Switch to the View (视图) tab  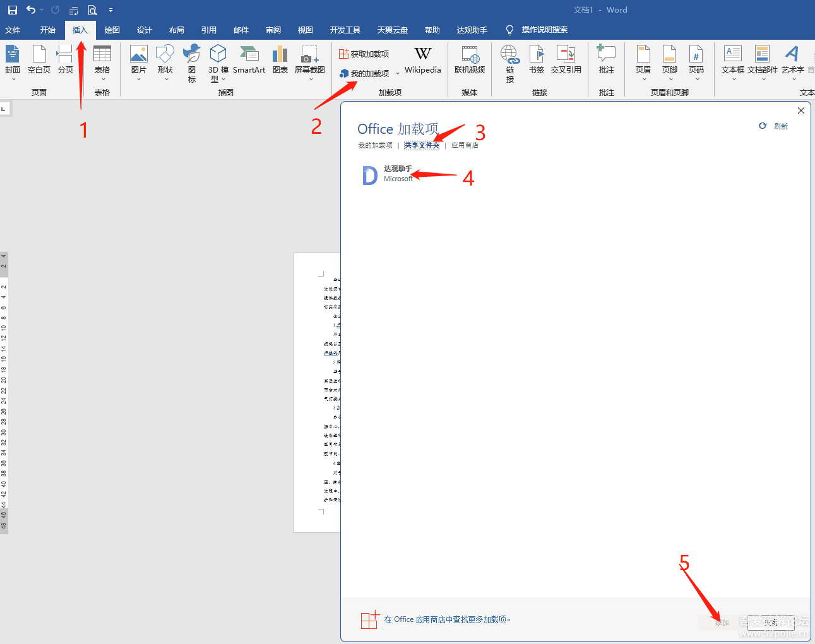pos(306,30)
